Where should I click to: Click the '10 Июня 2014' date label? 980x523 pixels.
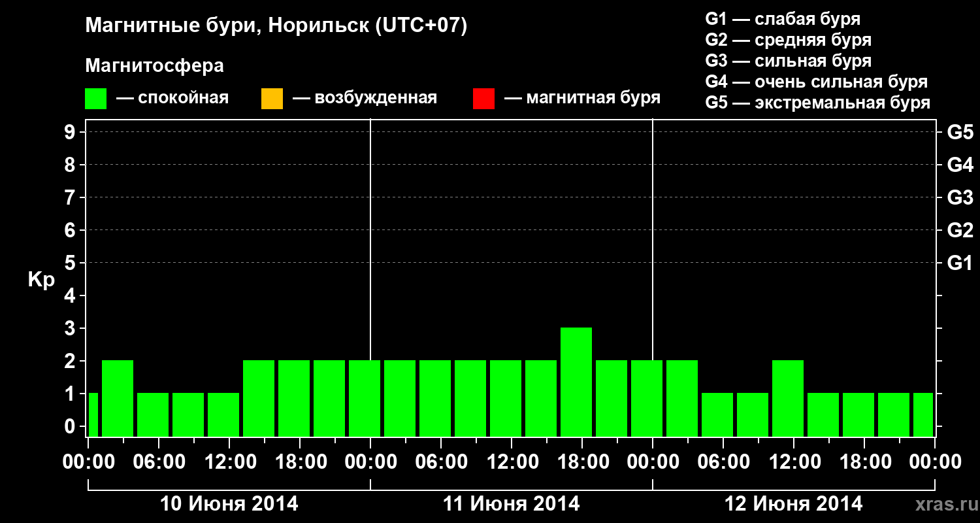229,504
